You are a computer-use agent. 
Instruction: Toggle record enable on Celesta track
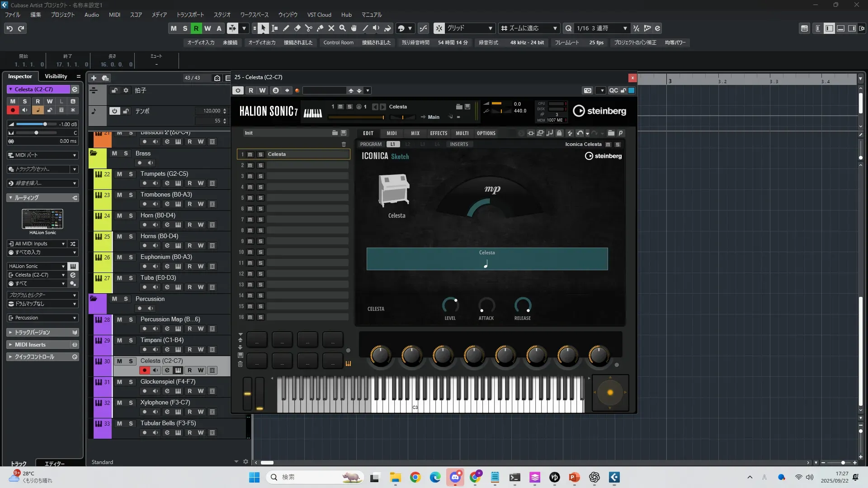tap(145, 371)
